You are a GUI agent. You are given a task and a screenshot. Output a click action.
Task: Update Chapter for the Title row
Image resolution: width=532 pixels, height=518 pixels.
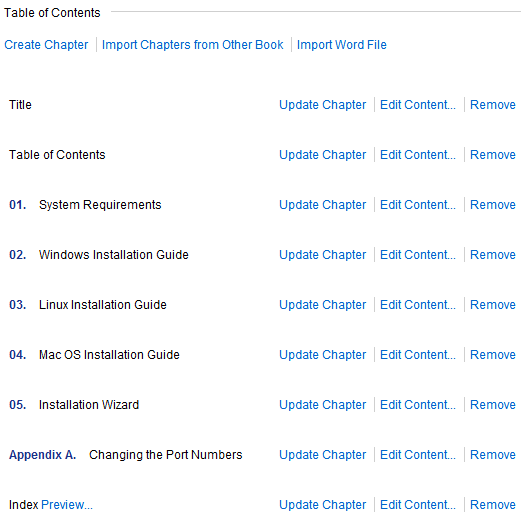[x=323, y=105]
